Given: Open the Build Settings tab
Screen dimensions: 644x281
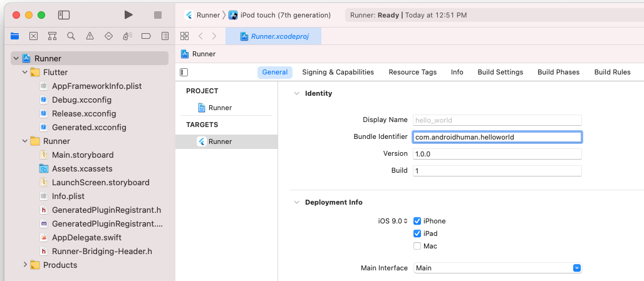Looking at the screenshot, I should tap(501, 72).
